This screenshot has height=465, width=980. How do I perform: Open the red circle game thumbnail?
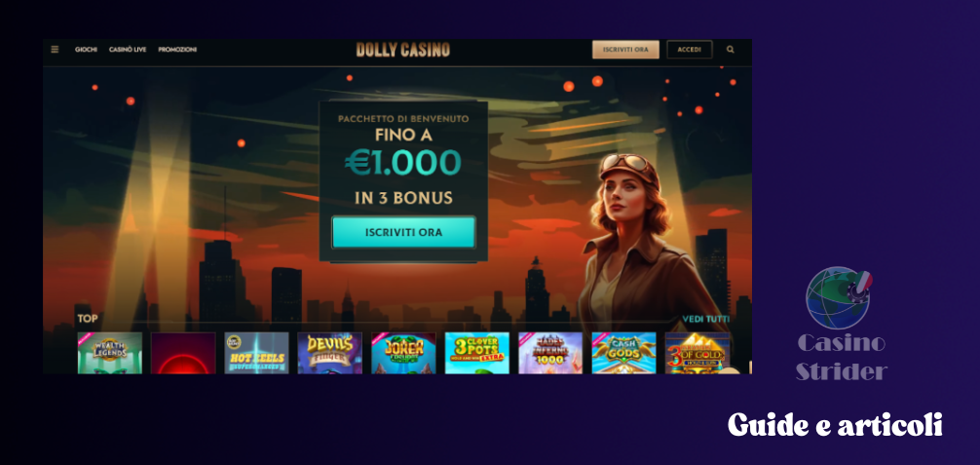(x=183, y=353)
